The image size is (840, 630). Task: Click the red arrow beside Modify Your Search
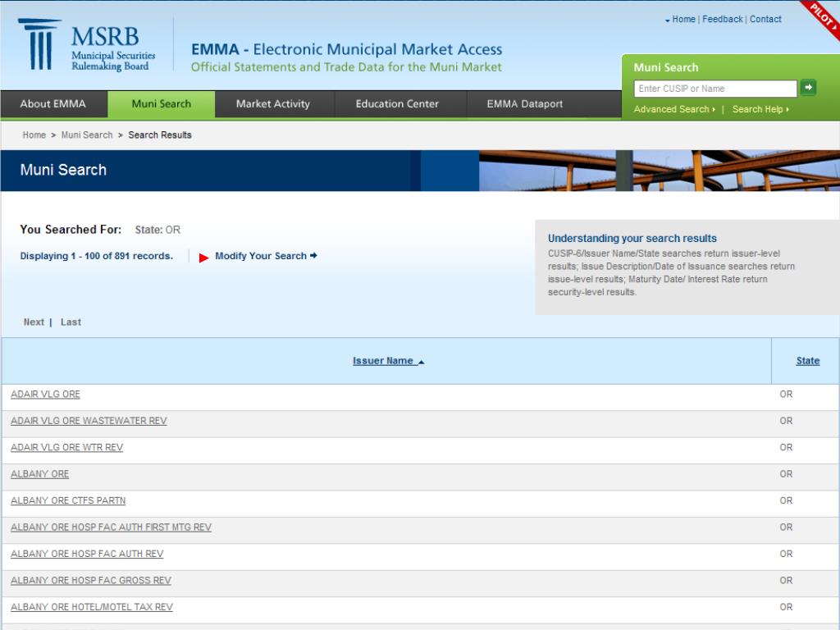tap(201, 256)
